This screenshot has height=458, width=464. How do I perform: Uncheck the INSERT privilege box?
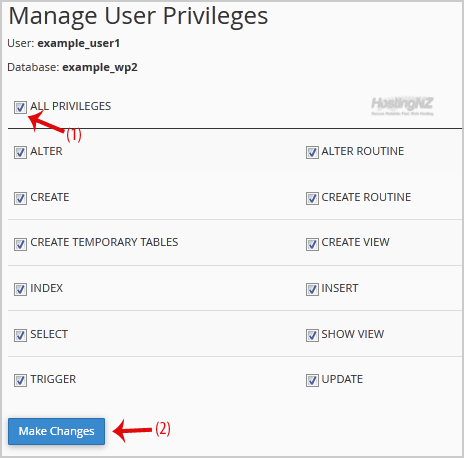[312, 289]
